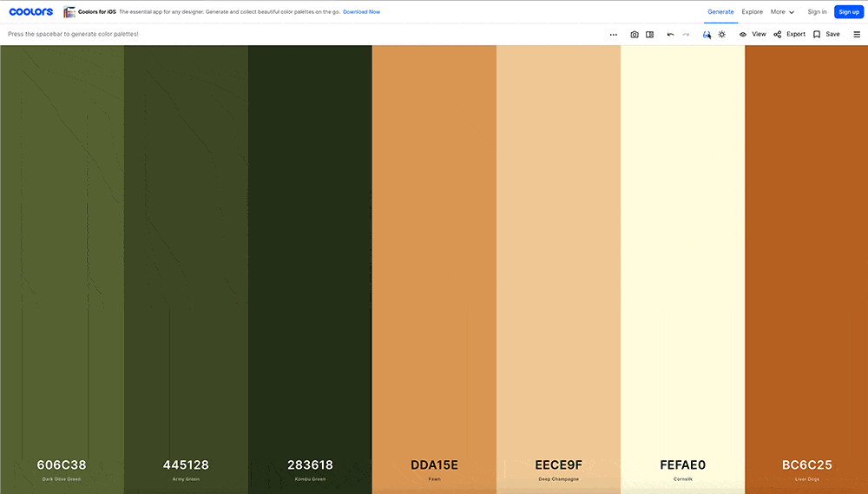Toggle the color blindness glasses icon
868x494 pixels.
click(x=707, y=35)
